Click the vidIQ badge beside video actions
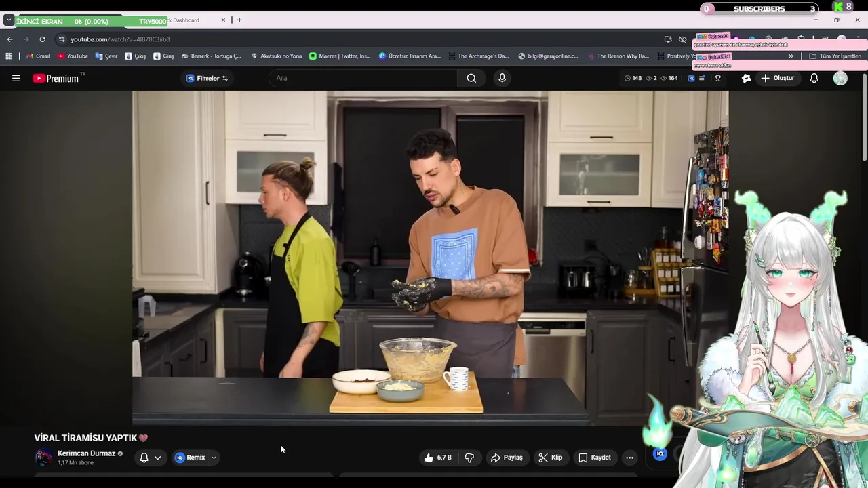Image resolution: width=868 pixels, height=488 pixels. [x=660, y=454]
